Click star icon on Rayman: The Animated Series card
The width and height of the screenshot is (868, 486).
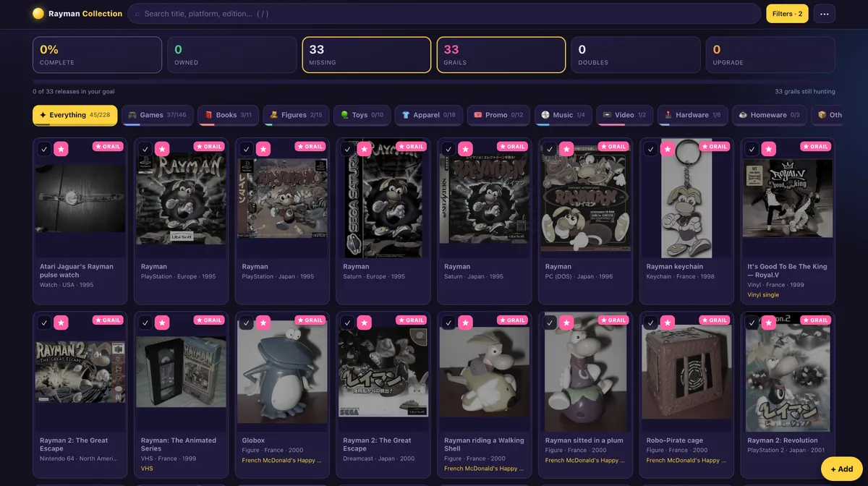[162, 323]
